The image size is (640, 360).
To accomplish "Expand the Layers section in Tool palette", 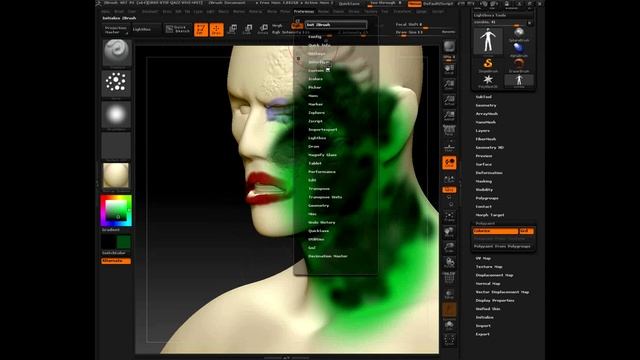I will [482, 131].
